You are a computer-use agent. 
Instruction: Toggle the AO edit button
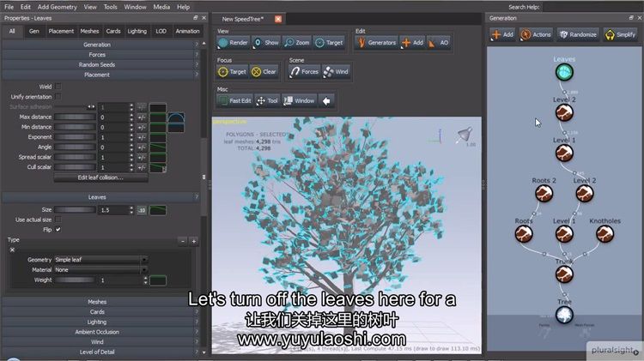(439, 42)
